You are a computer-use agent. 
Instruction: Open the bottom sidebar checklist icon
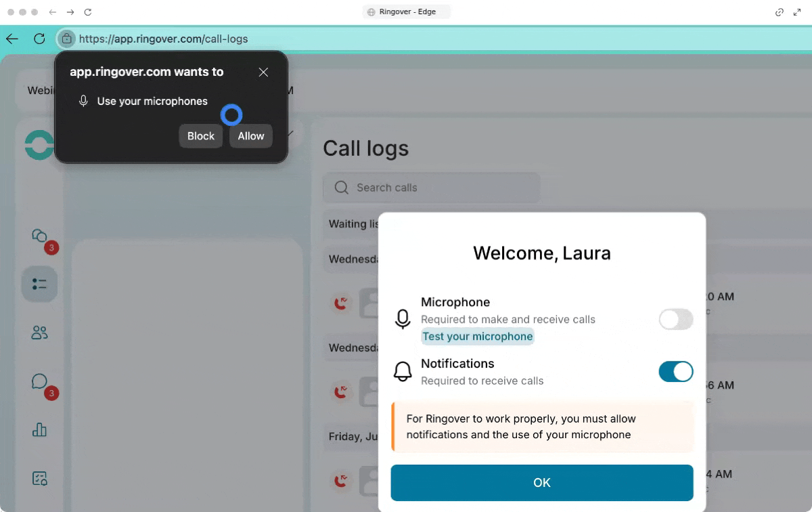(39, 478)
